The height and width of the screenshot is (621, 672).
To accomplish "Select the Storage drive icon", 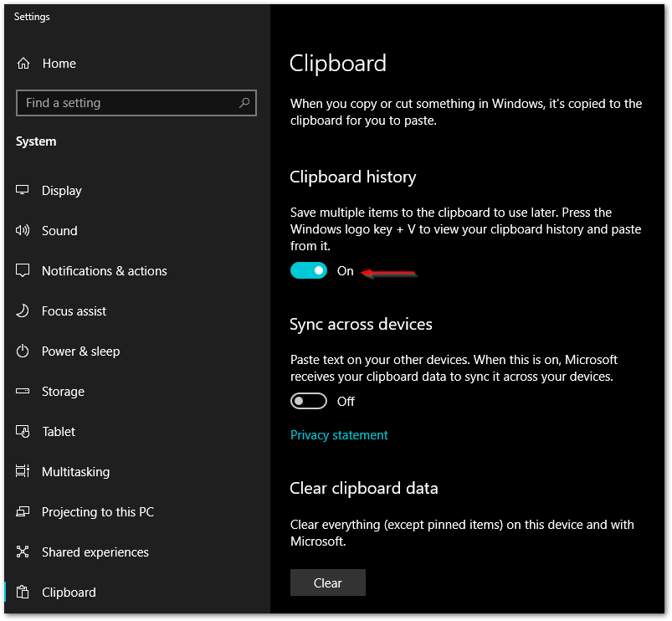I will [22, 391].
